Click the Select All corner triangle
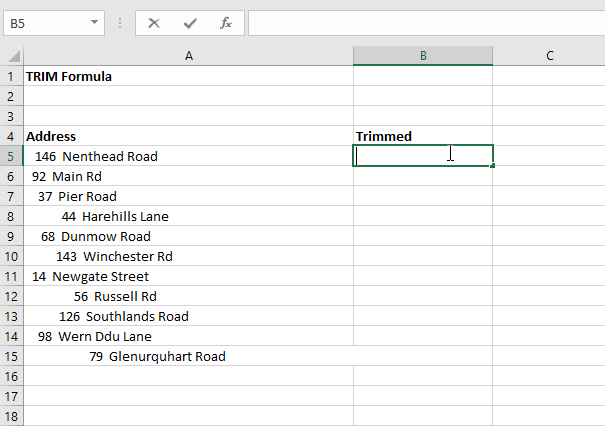 tap(11, 56)
